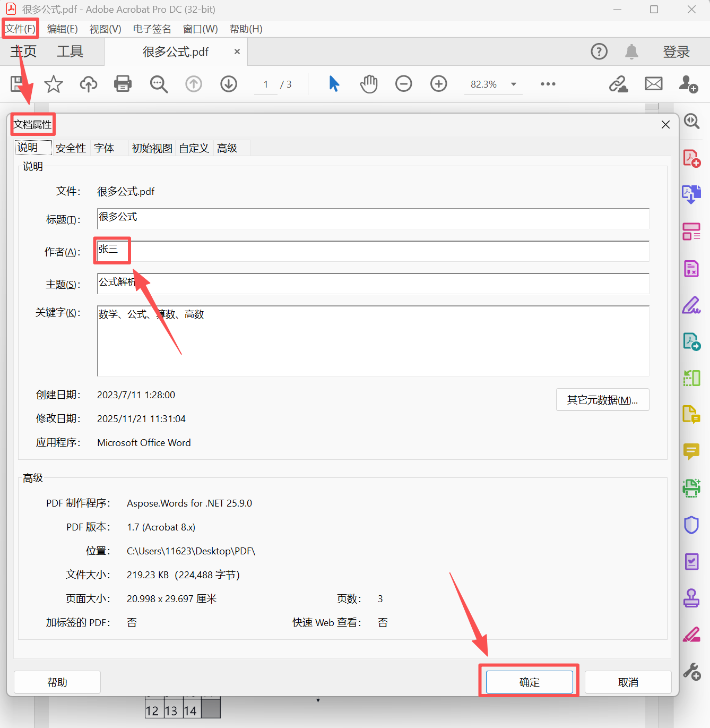This screenshot has height=728, width=710.
Task: Select the Hand tool
Action: (x=368, y=84)
